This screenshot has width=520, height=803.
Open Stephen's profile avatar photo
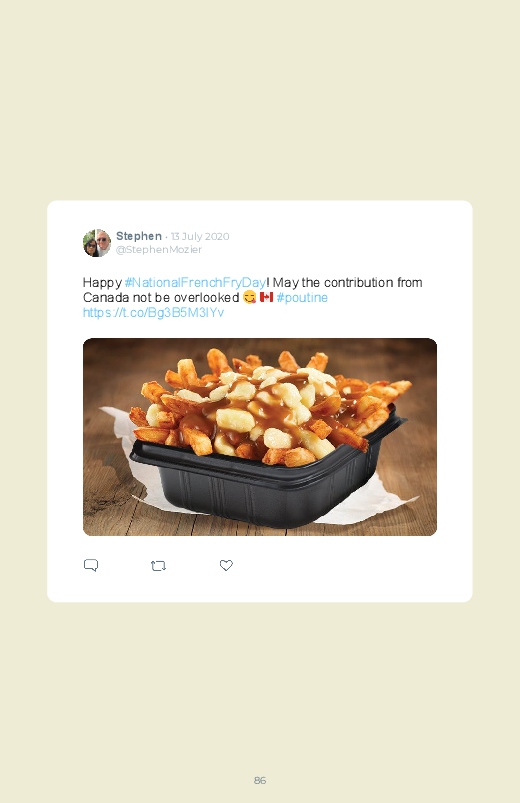97,243
